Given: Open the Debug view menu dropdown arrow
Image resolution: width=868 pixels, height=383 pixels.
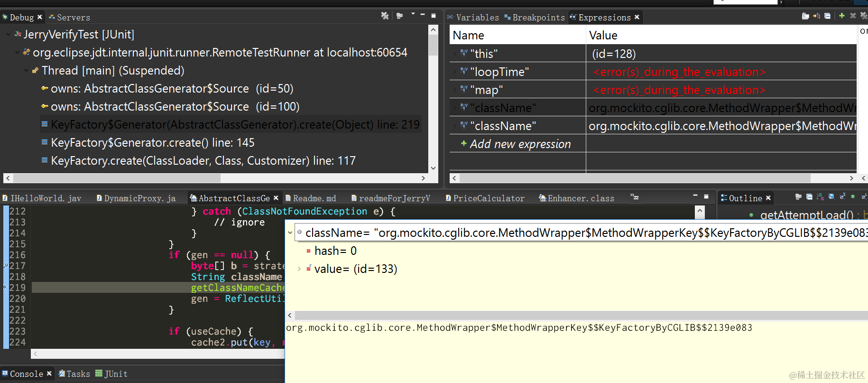Looking at the screenshot, I should [413, 14].
